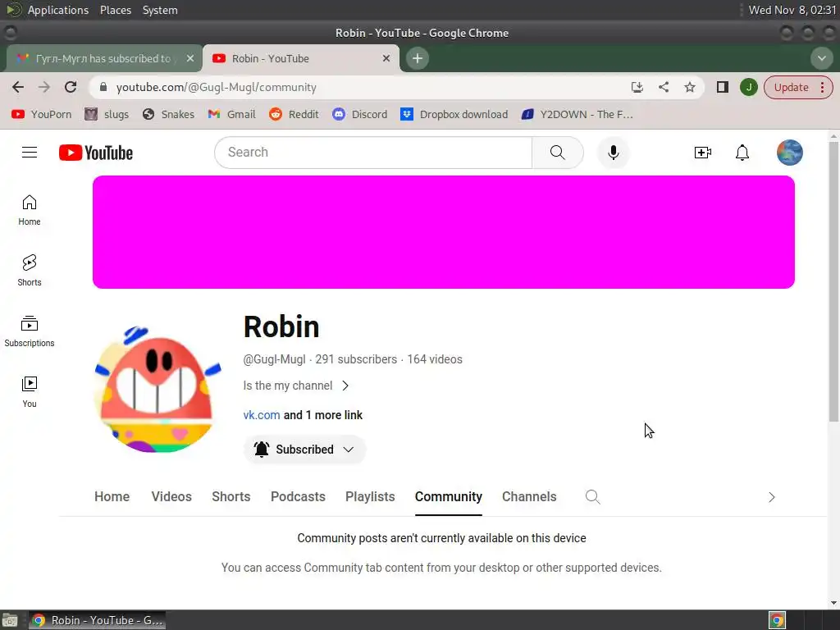Click the install app icon in address bar
Screen dimensions: 840x630
click(637, 87)
